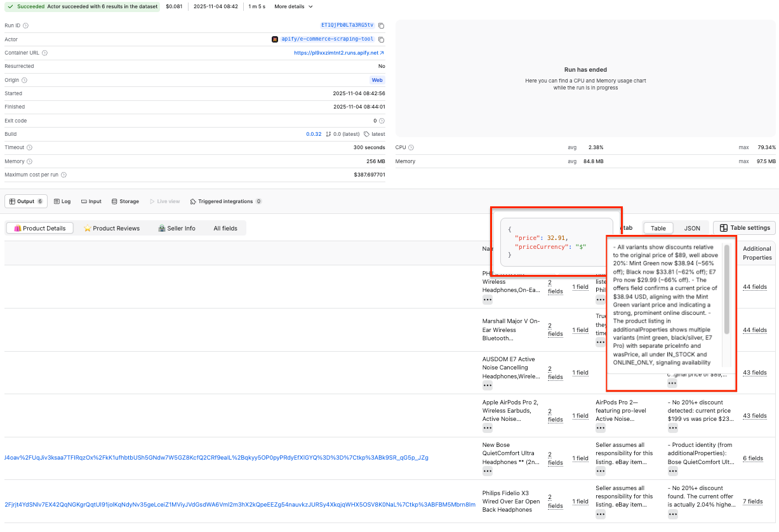
Task: Copy the actor name with copy icon
Action: [380, 39]
